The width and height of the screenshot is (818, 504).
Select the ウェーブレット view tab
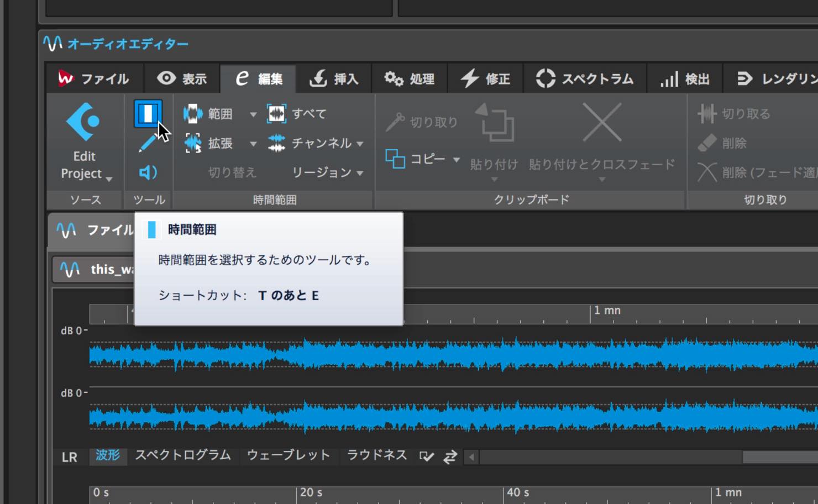pyautogui.click(x=289, y=455)
